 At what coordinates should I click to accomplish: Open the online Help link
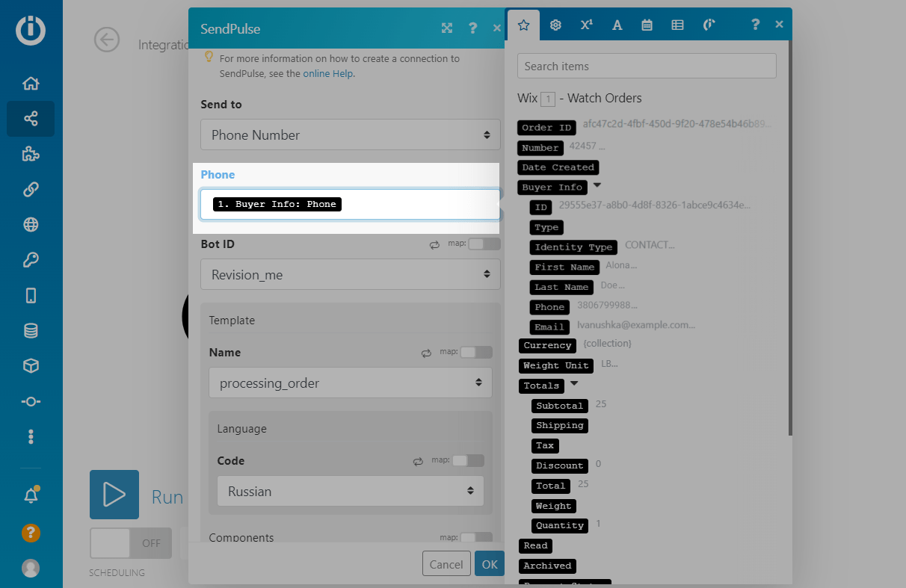[x=328, y=74]
